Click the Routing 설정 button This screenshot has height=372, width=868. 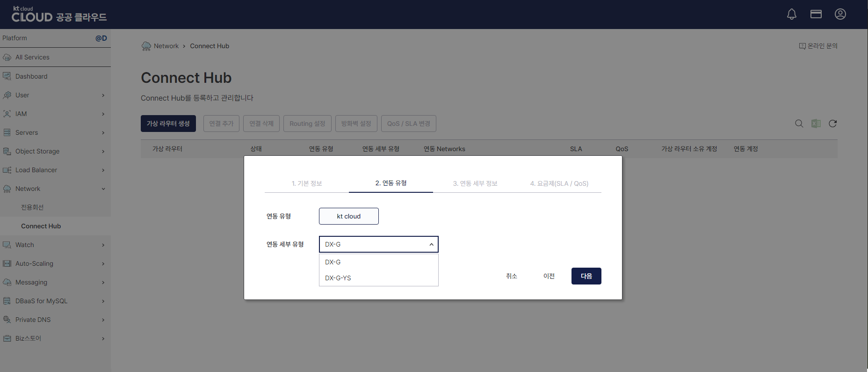[x=307, y=124]
